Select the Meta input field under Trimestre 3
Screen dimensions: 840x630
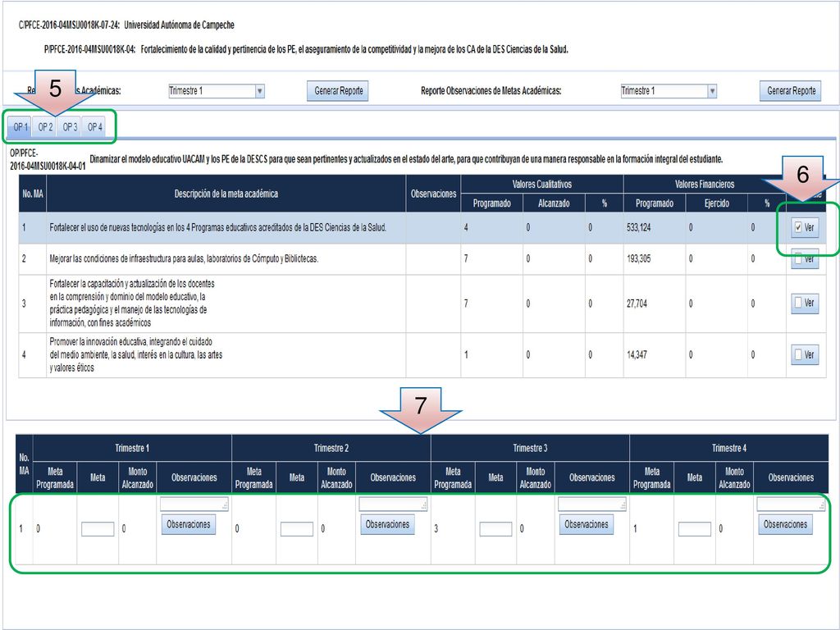[495, 529]
